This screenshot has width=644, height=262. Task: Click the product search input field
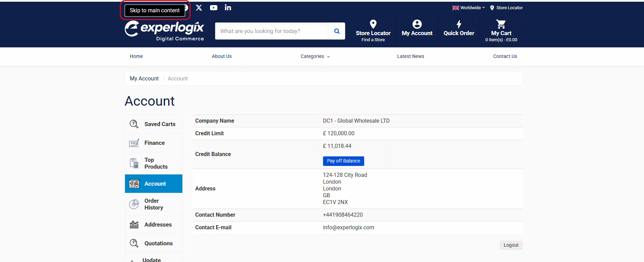point(272,31)
